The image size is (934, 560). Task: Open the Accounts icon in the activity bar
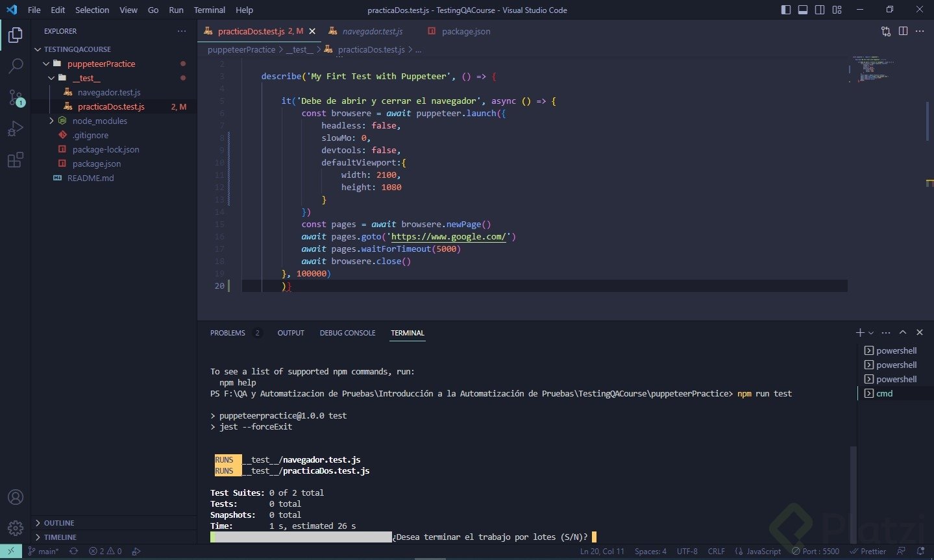[16, 496]
